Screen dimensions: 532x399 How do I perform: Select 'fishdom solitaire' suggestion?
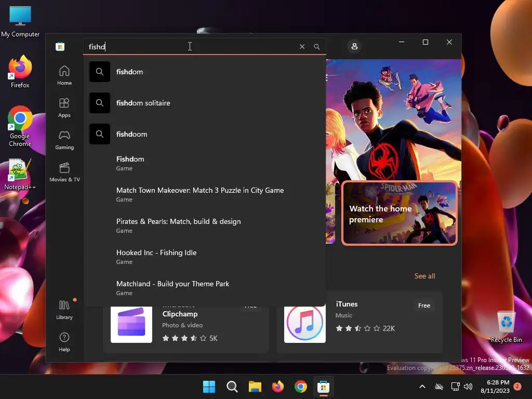tap(205, 103)
